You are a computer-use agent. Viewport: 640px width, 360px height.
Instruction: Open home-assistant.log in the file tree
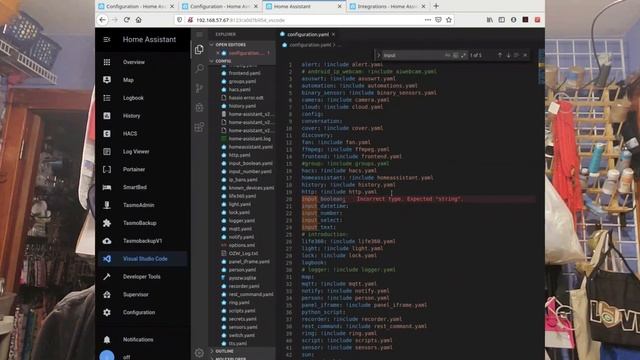click(249, 139)
